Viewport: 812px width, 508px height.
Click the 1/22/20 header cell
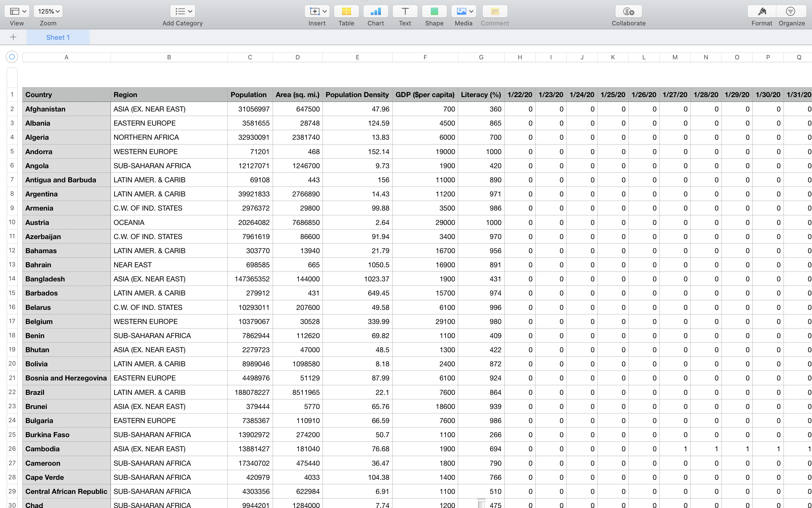point(520,95)
